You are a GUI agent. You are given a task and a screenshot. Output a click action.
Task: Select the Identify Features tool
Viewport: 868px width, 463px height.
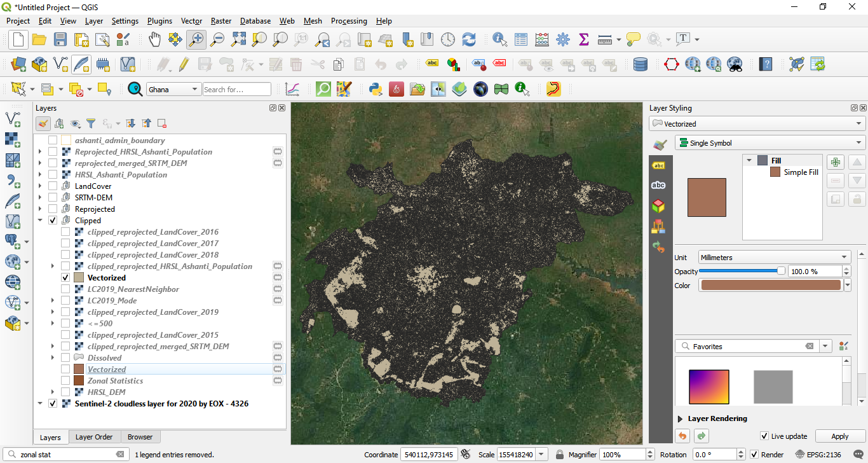[500, 39]
